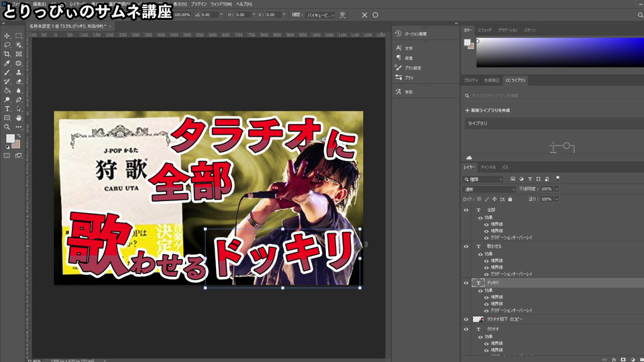Open the 塗り fill dropdown arrow

pos(557,199)
